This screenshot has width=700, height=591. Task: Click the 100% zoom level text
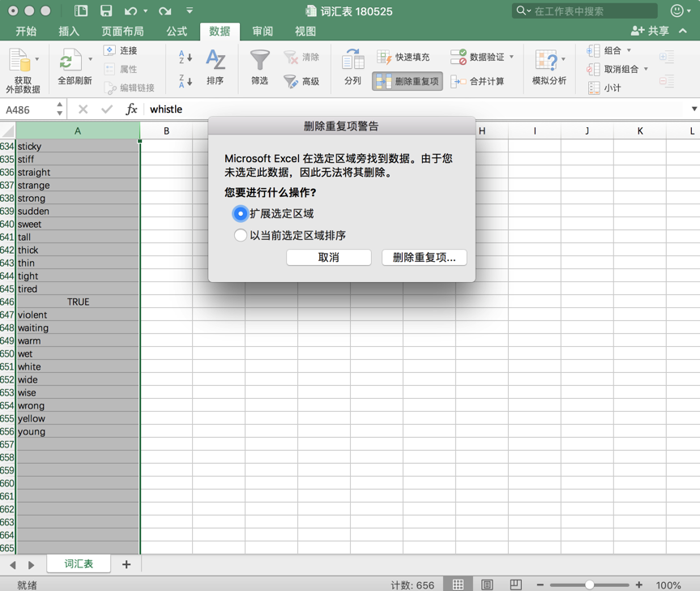click(x=668, y=585)
